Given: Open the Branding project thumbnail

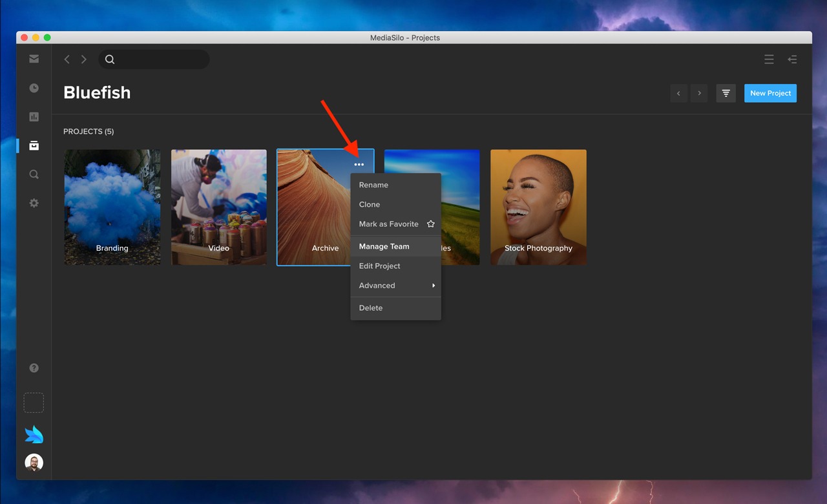Looking at the screenshot, I should point(112,207).
